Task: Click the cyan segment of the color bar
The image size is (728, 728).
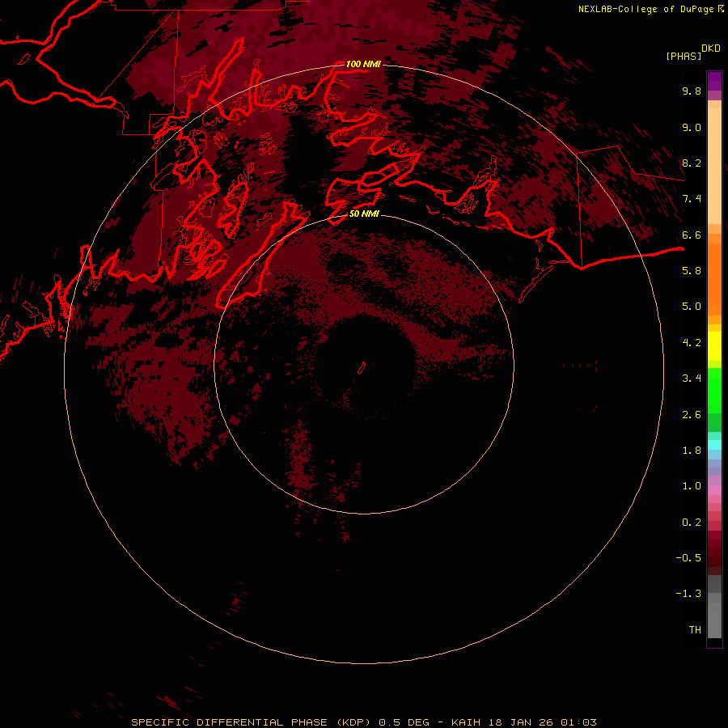Action: click(x=714, y=445)
